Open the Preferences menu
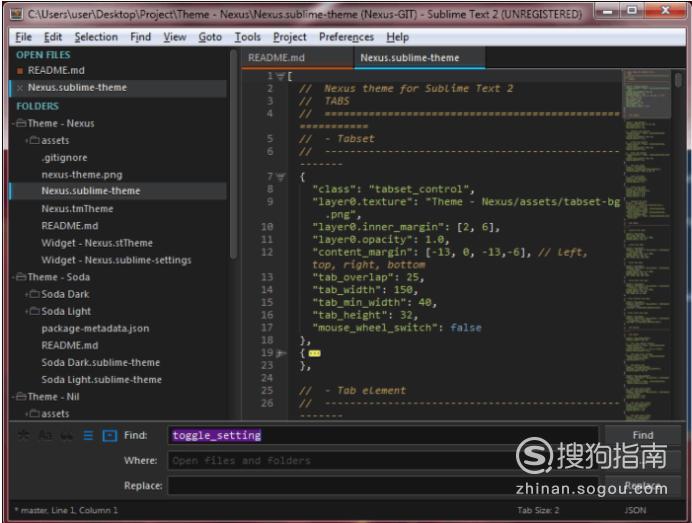 point(346,37)
